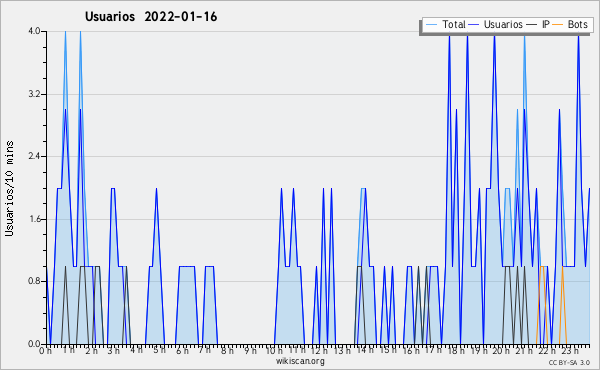Click the chart title 'Usuarios 2022-01-16'
The image size is (600, 370).
(x=151, y=17)
